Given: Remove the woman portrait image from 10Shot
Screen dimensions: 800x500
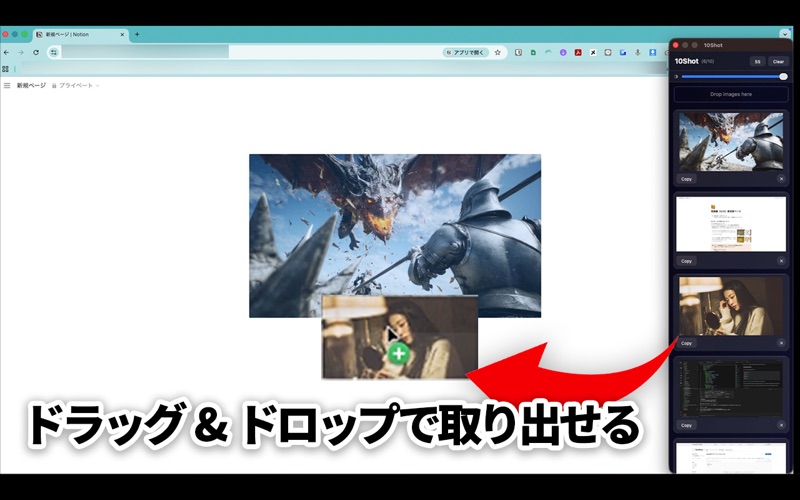Looking at the screenshot, I should coord(781,343).
